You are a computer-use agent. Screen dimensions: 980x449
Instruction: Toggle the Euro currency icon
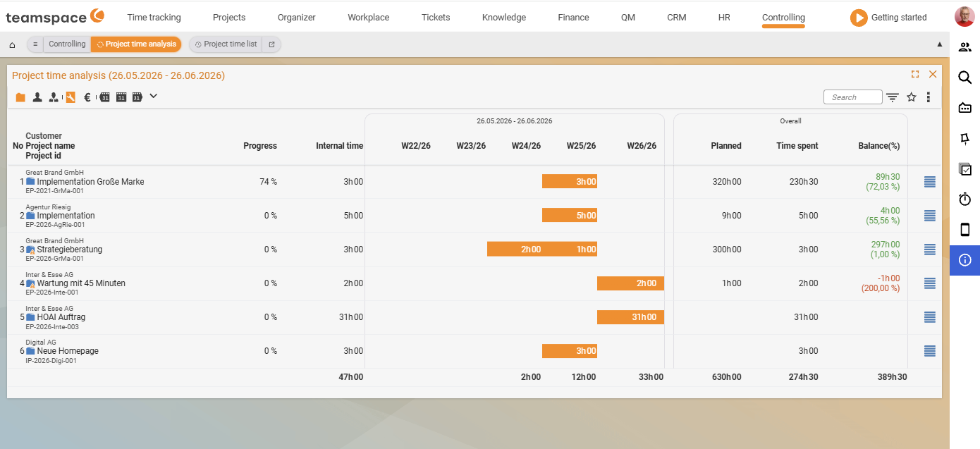click(87, 97)
